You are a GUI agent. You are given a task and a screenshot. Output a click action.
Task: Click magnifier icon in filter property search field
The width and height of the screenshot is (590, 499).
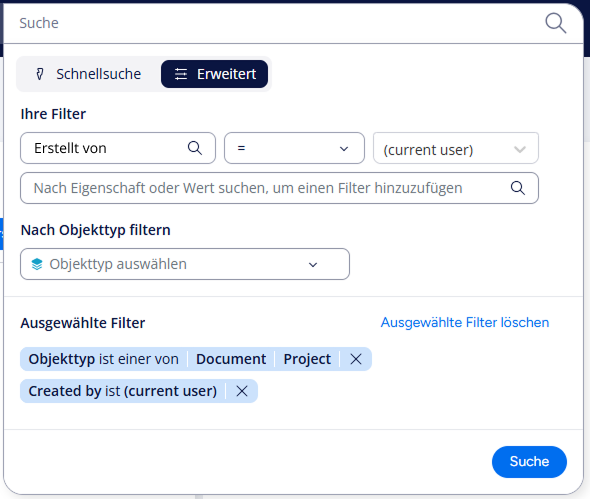tap(518, 188)
